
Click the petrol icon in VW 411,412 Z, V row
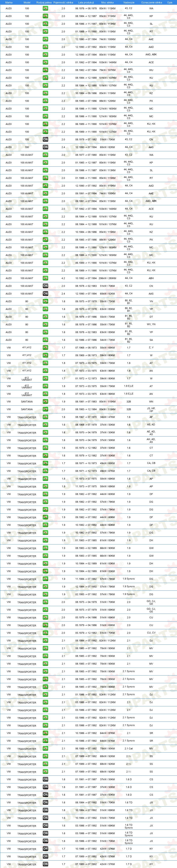coord(45,348)
